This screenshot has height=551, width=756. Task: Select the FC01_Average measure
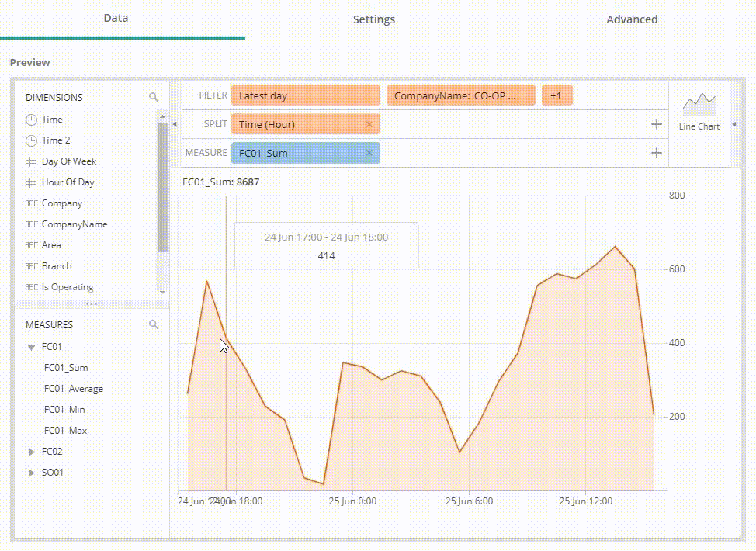tap(74, 389)
